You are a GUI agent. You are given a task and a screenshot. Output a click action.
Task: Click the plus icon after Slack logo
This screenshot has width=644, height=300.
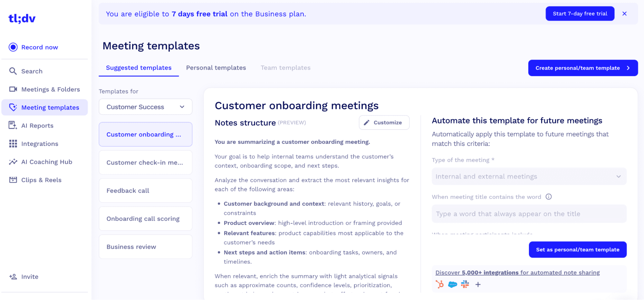pyautogui.click(x=478, y=285)
